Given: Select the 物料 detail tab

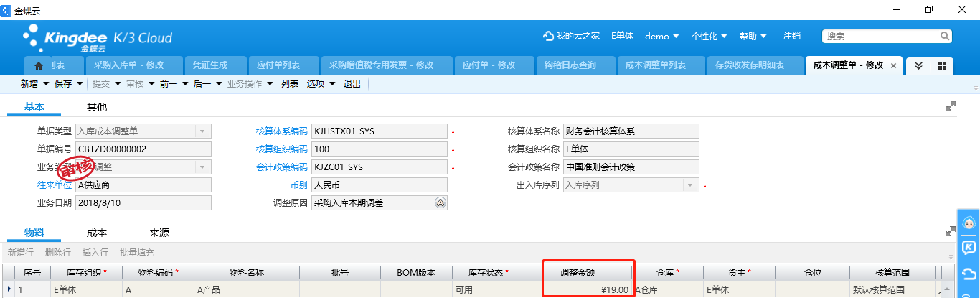Looking at the screenshot, I should 34,233.
